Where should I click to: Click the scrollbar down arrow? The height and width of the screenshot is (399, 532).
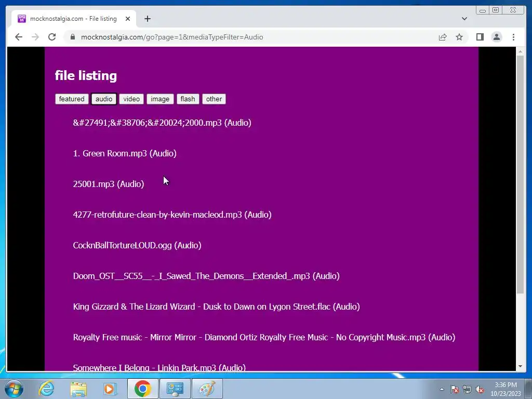click(x=520, y=366)
